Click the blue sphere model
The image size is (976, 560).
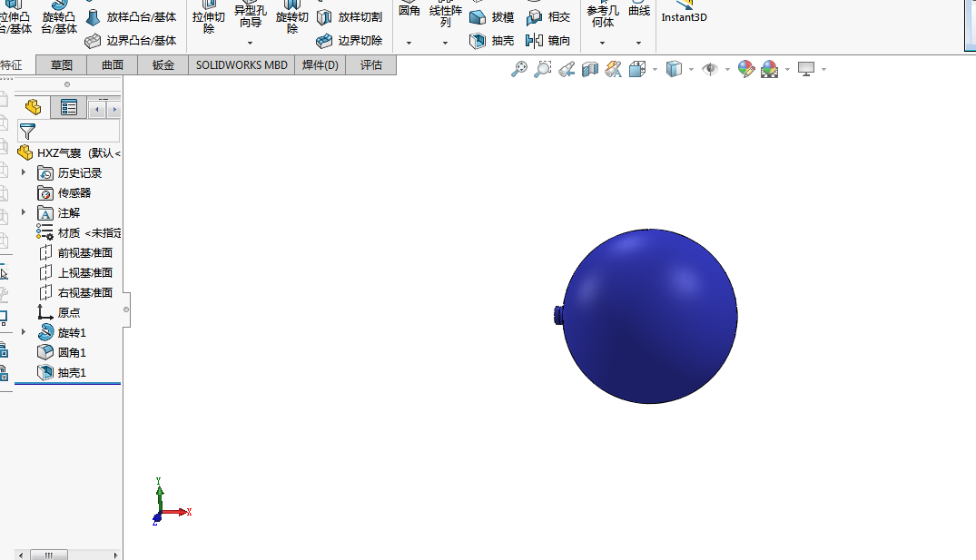click(649, 316)
